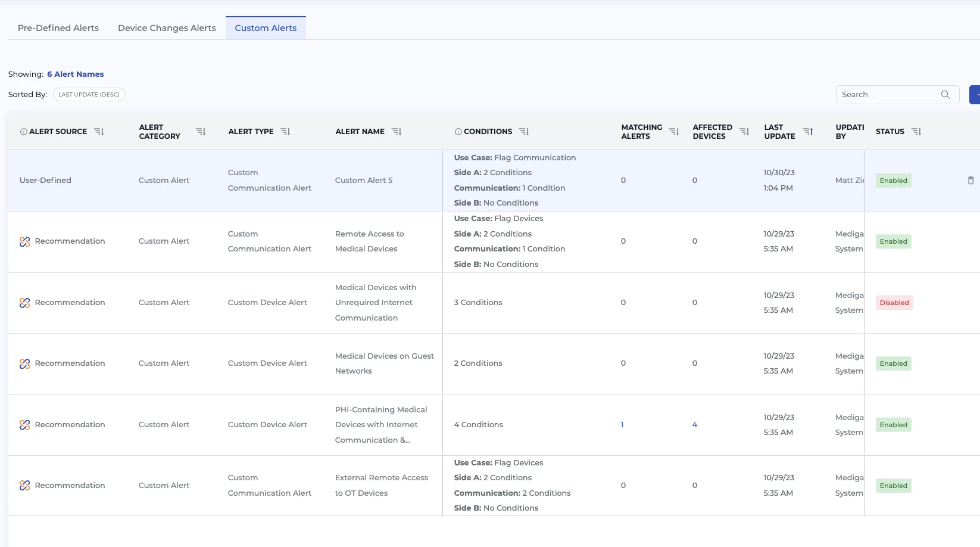Open the Device Changes Alerts tab
Image resolution: width=980 pixels, height=547 pixels.
click(167, 28)
